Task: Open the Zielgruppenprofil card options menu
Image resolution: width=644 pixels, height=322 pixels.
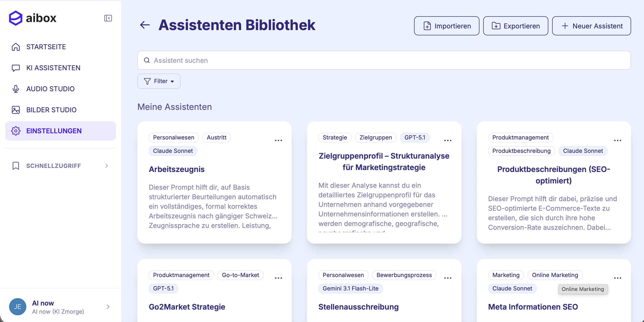Action: (448, 140)
